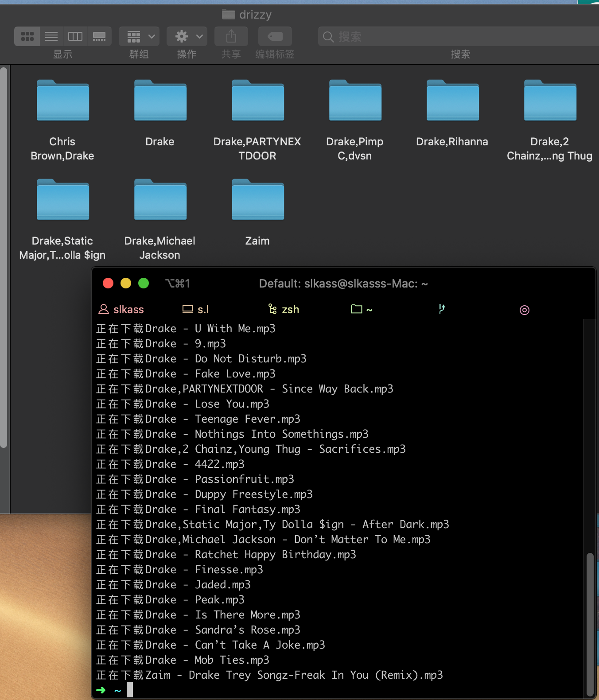Click the slkass user status item
The height and width of the screenshot is (700, 599).
click(121, 309)
